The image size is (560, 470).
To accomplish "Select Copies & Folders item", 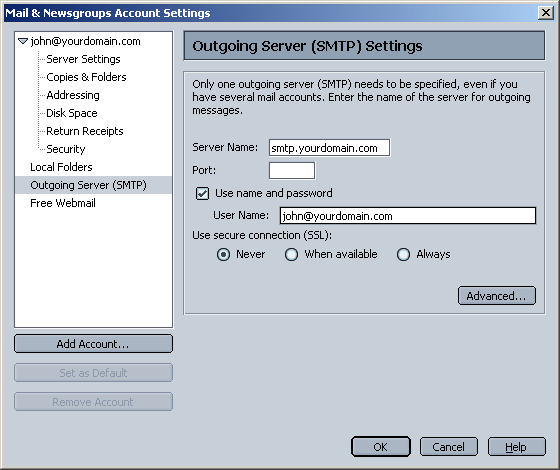I will click(x=86, y=77).
